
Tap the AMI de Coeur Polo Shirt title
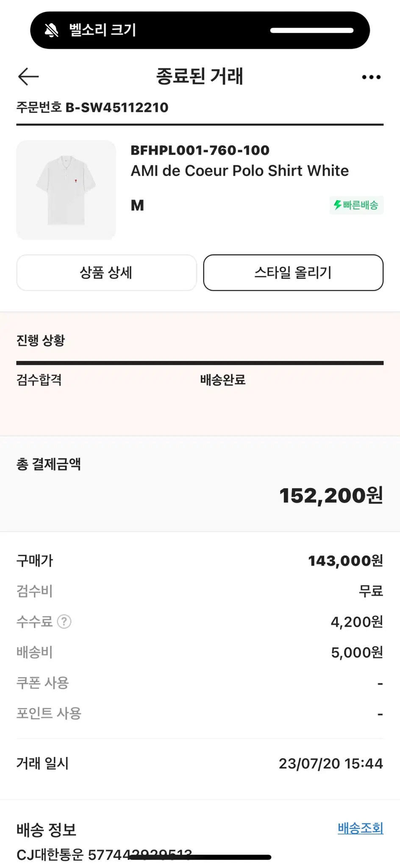tap(240, 171)
